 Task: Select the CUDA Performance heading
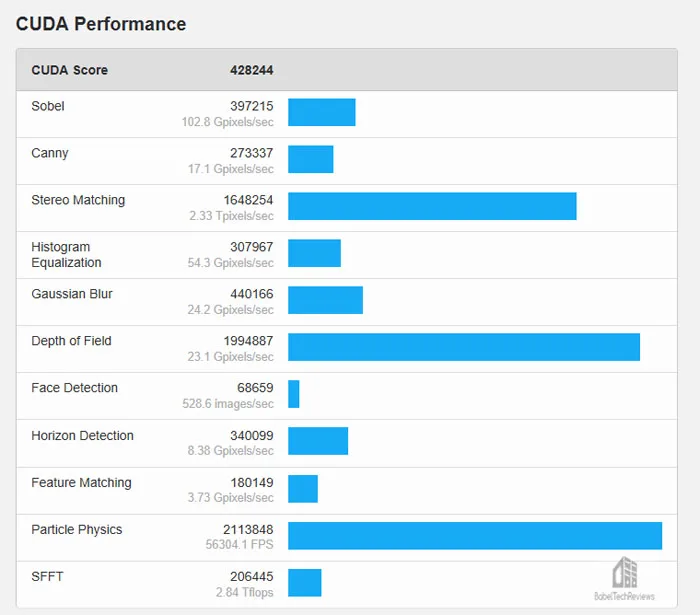coord(101,24)
